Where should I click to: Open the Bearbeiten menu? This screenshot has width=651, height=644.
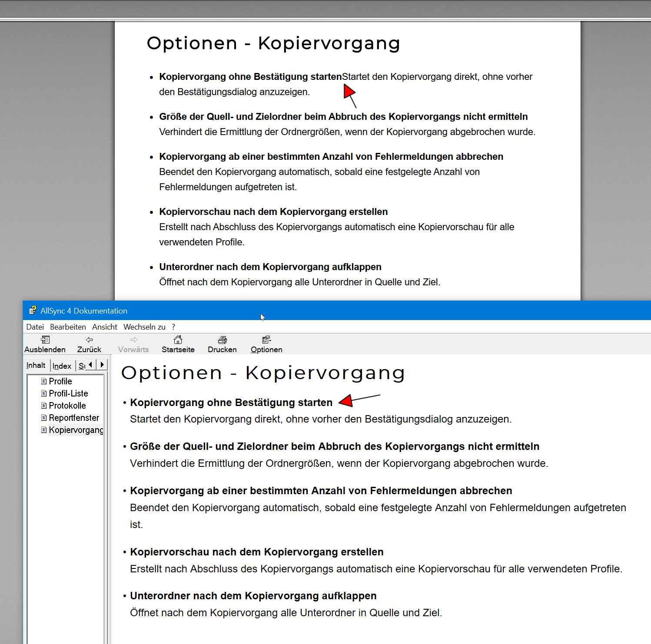click(x=68, y=327)
